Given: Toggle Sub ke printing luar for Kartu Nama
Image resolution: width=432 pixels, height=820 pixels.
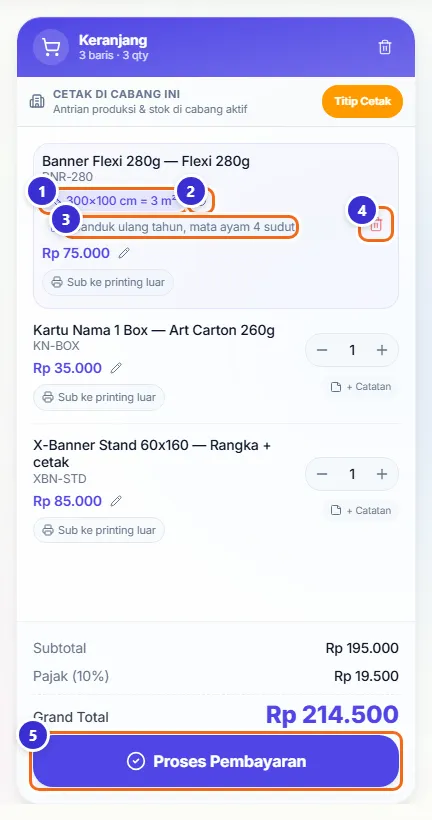Looking at the screenshot, I should coord(99,397).
